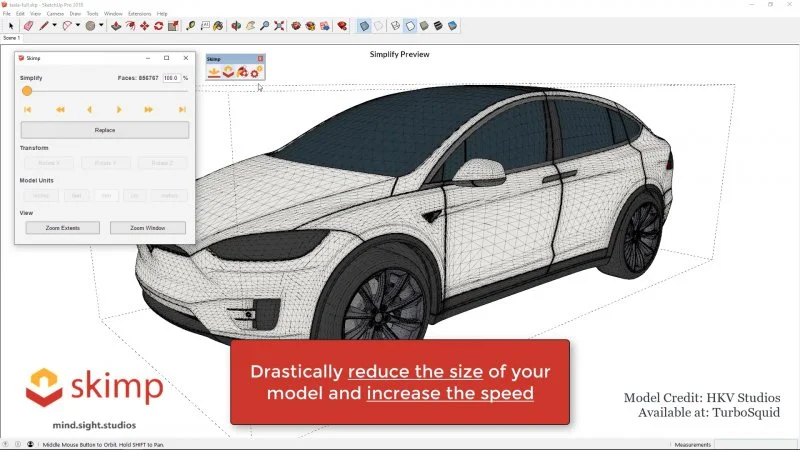Screen dimensions: 800x450
Task: Select the Move tool
Action: pos(144,26)
